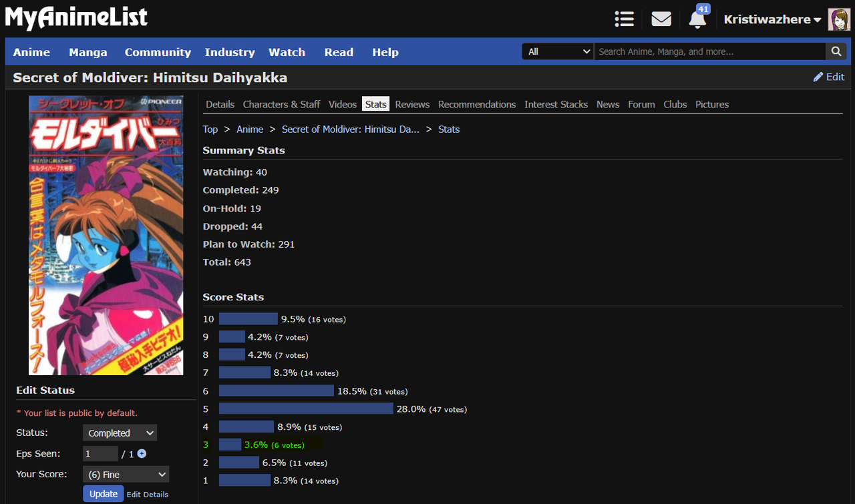Open the Community menu

tap(158, 52)
